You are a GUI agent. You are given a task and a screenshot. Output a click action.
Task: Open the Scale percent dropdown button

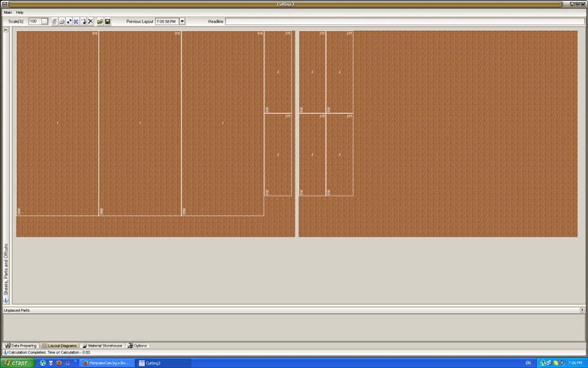tap(45, 21)
